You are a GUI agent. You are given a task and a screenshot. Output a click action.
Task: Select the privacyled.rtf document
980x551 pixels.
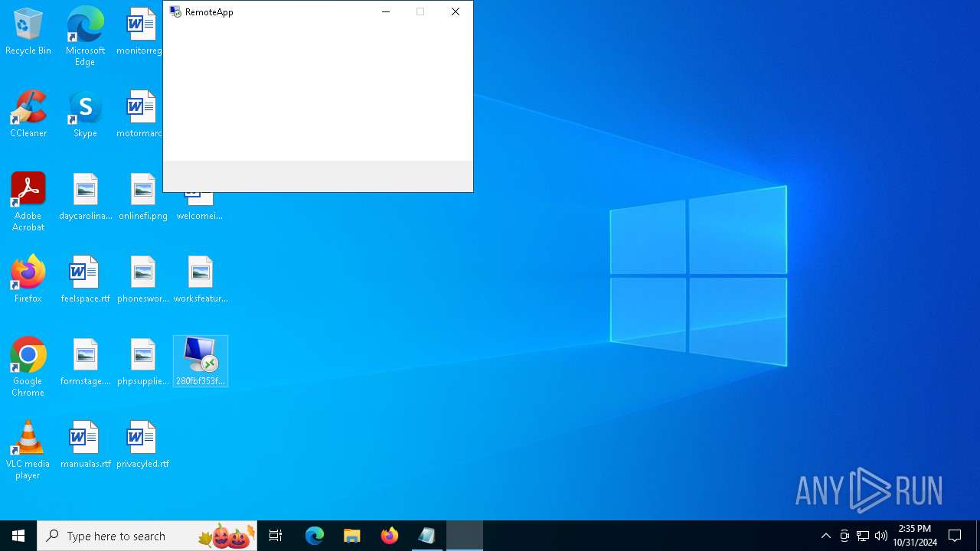142,445
